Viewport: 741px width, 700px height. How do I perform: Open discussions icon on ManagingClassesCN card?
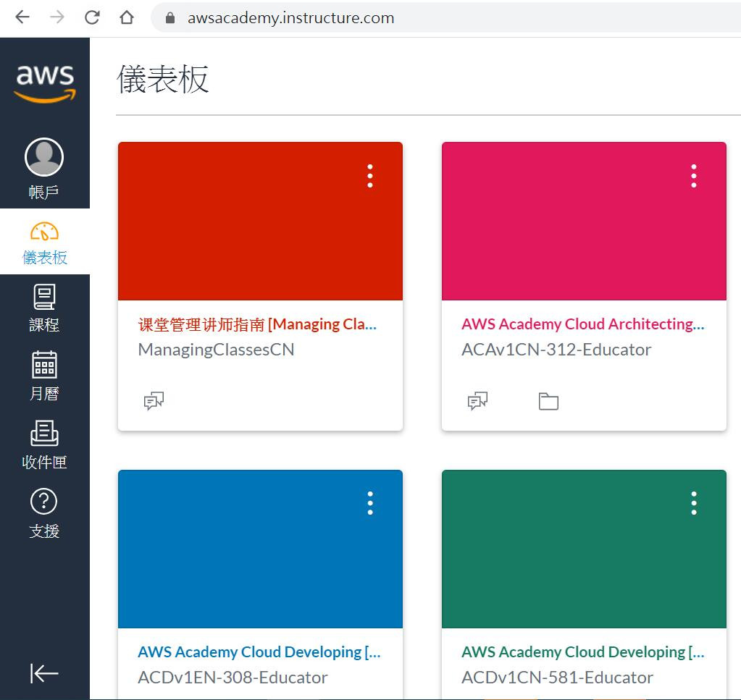(154, 400)
